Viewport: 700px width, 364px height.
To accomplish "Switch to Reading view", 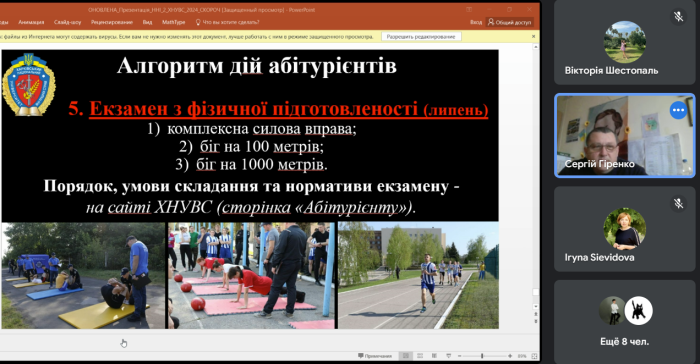I will 434,356.
